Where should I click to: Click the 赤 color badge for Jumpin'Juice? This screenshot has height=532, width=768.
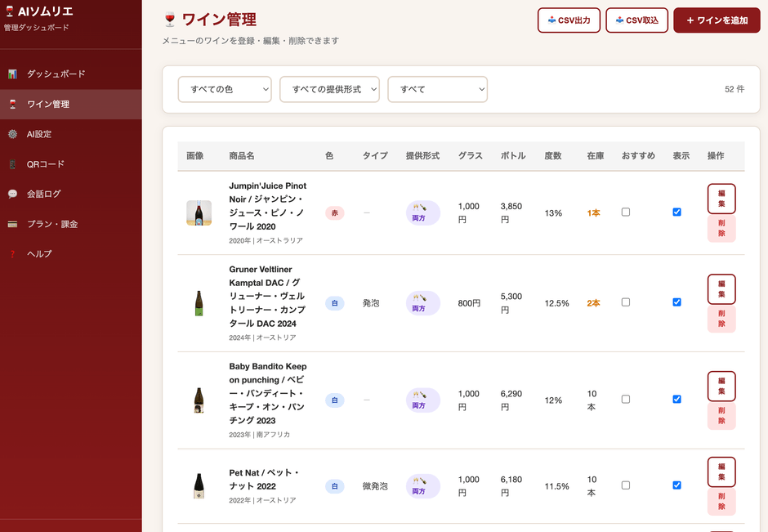[334, 213]
